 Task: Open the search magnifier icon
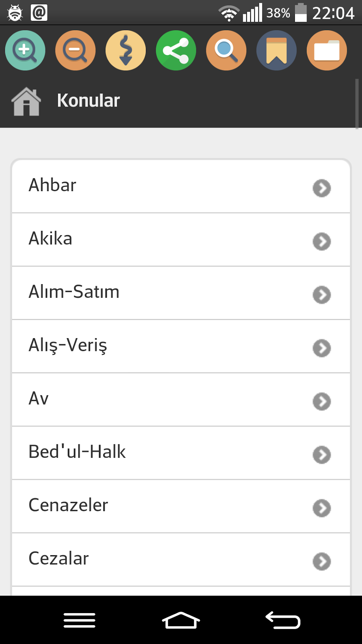pyautogui.click(x=226, y=50)
